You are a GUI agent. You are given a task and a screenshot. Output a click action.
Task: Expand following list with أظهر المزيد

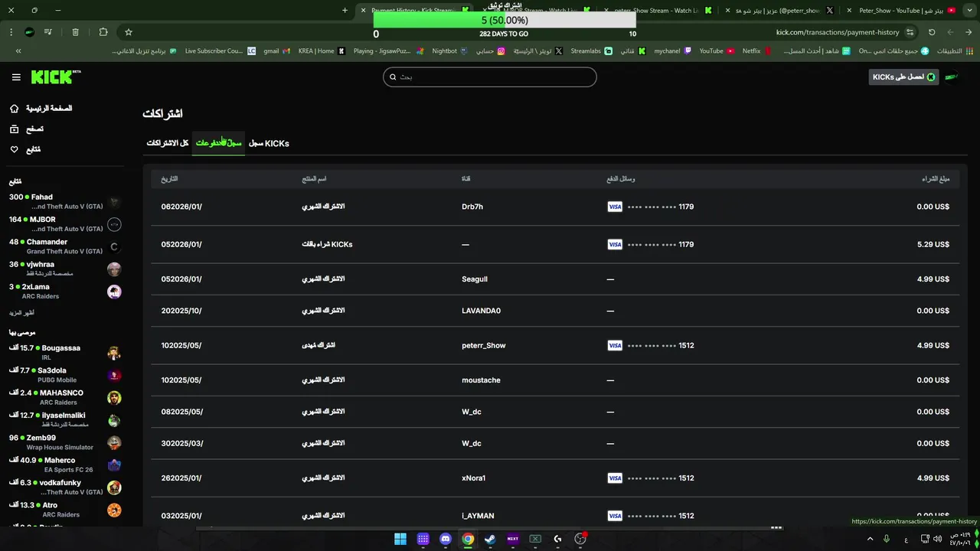[21, 313]
